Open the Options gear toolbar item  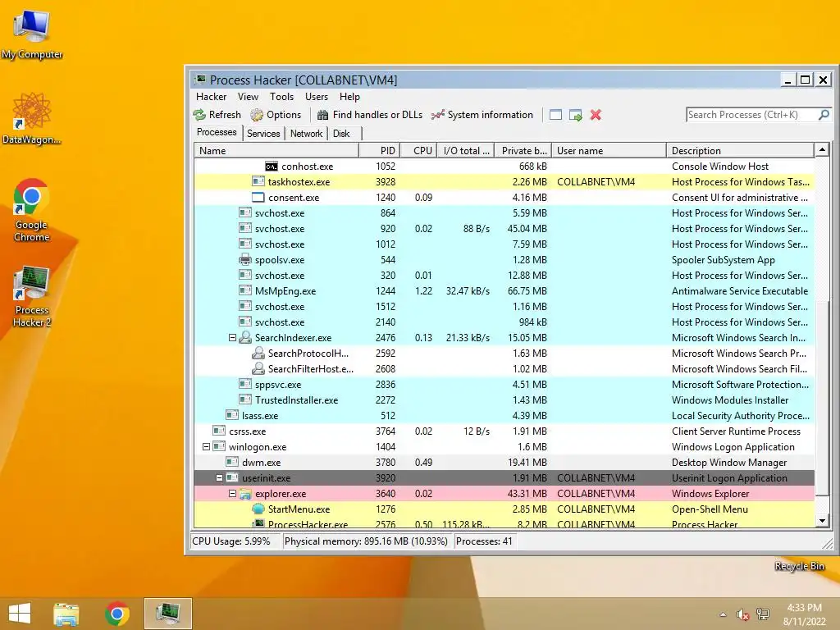click(276, 115)
